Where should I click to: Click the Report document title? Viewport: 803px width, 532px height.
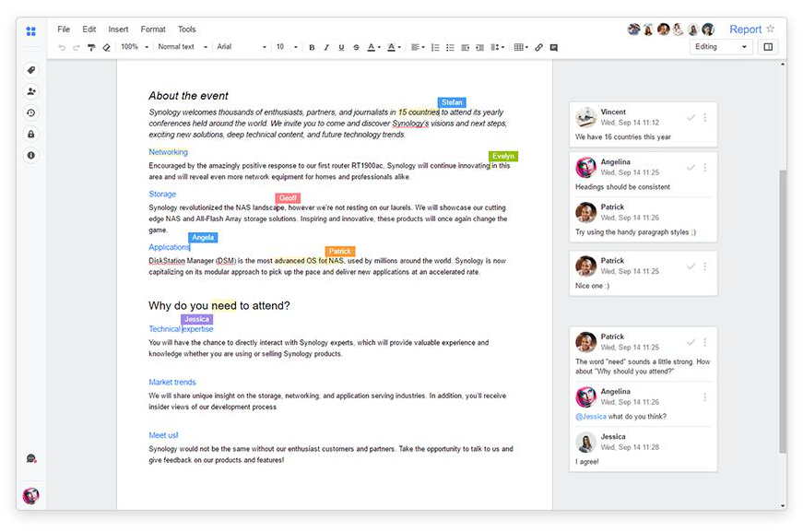pos(745,30)
